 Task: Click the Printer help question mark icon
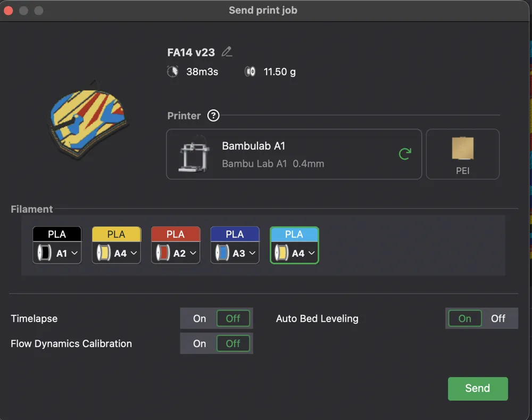tap(213, 115)
